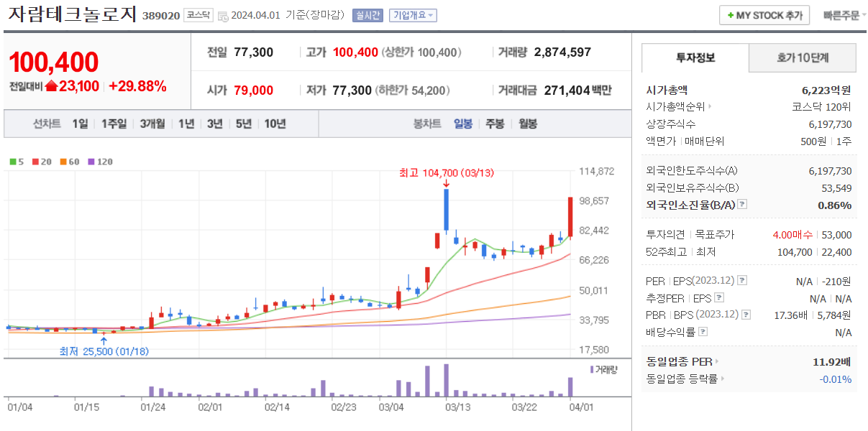868x431 pixels.
Task: Click the 거래대금 271,404 value
Action: [x=565, y=90]
